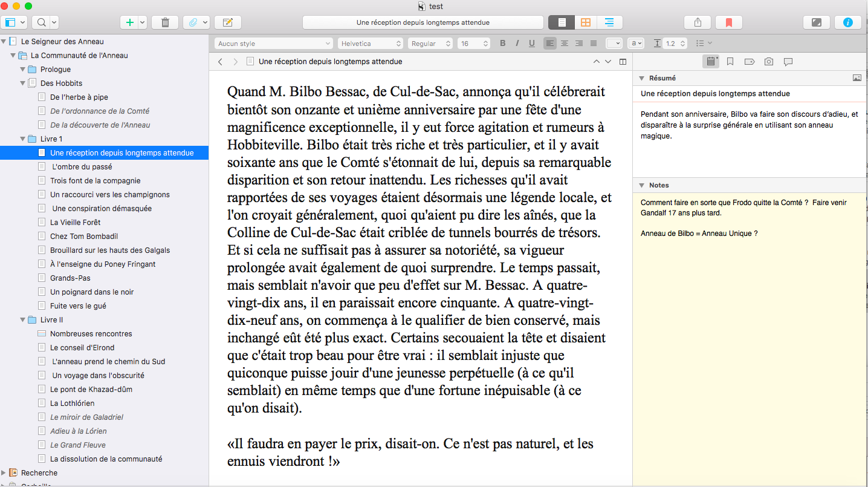Open the Helvetica font dropdown
The image size is (868, 487).
pyautogui.click(x=371, y=44)
